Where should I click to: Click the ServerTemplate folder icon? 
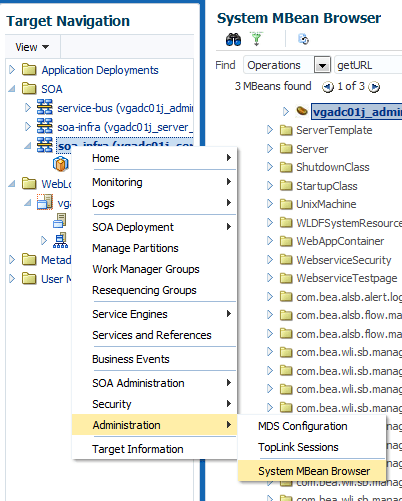coord(286,130)
